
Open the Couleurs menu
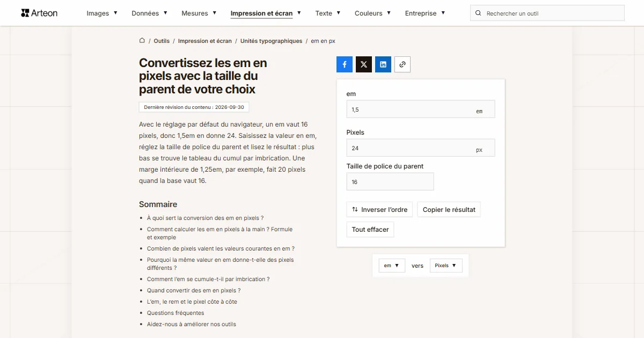[373, 13]
